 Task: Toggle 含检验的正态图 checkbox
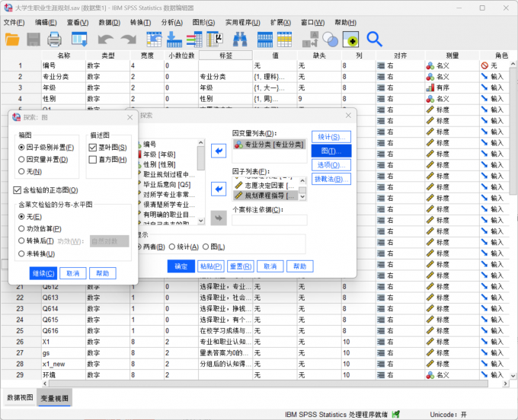[x=18, y=190]
